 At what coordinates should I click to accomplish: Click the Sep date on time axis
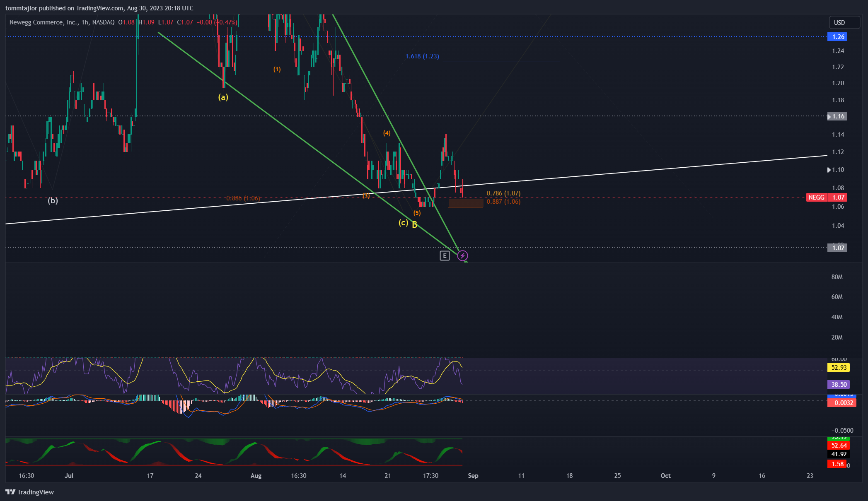473,476
